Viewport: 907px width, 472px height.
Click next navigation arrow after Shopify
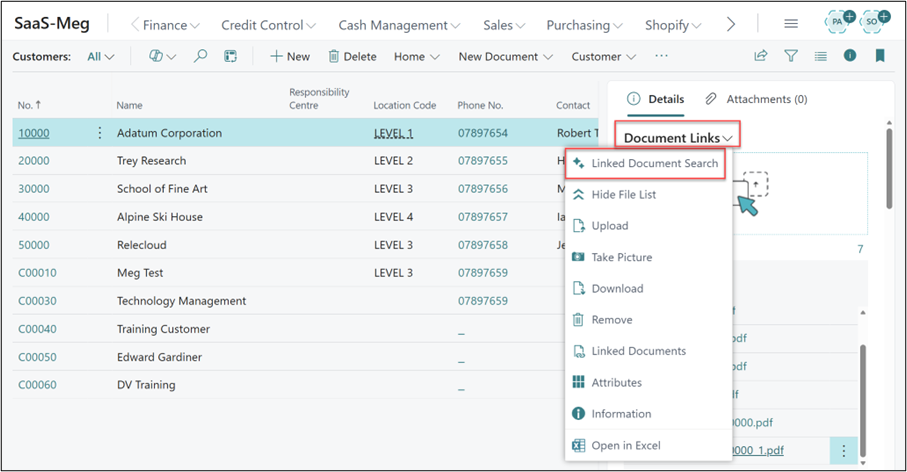point(731,24)
